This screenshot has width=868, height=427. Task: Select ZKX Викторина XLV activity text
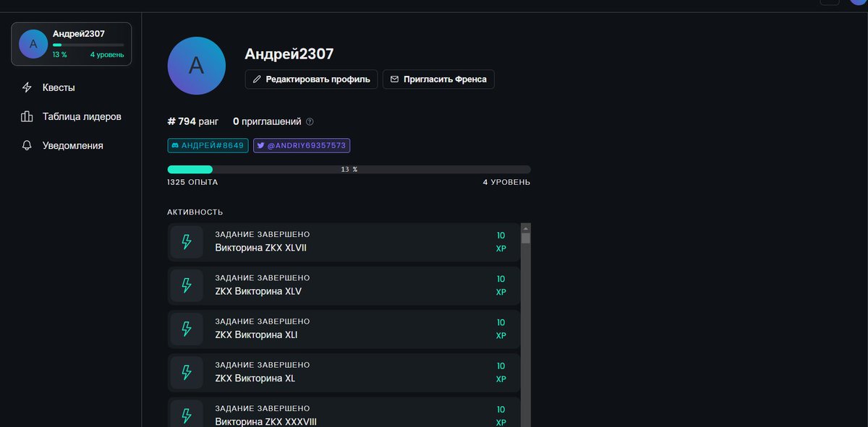[258, 291]
